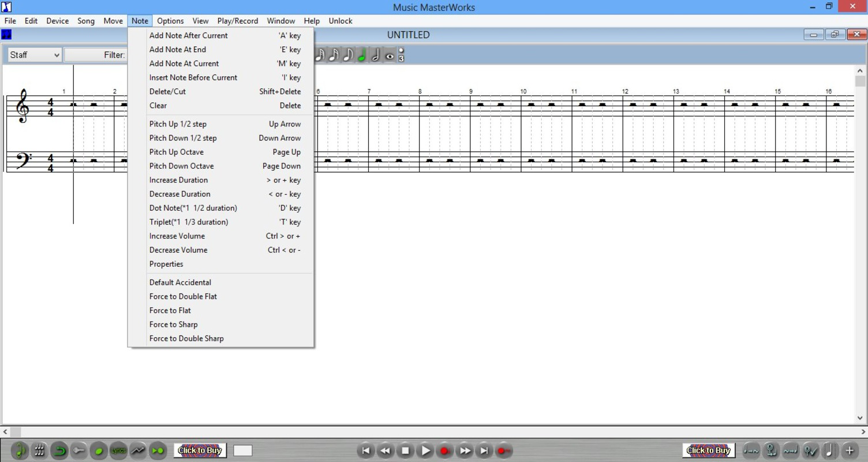Click the green play-and-record icon
This screenshot has width=868, height=462.
point(157,450)
